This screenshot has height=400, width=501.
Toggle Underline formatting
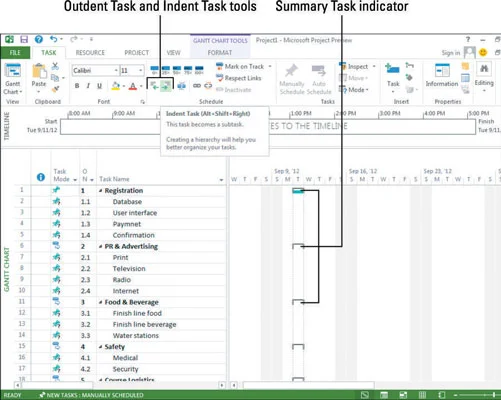[x=99, y=86]
